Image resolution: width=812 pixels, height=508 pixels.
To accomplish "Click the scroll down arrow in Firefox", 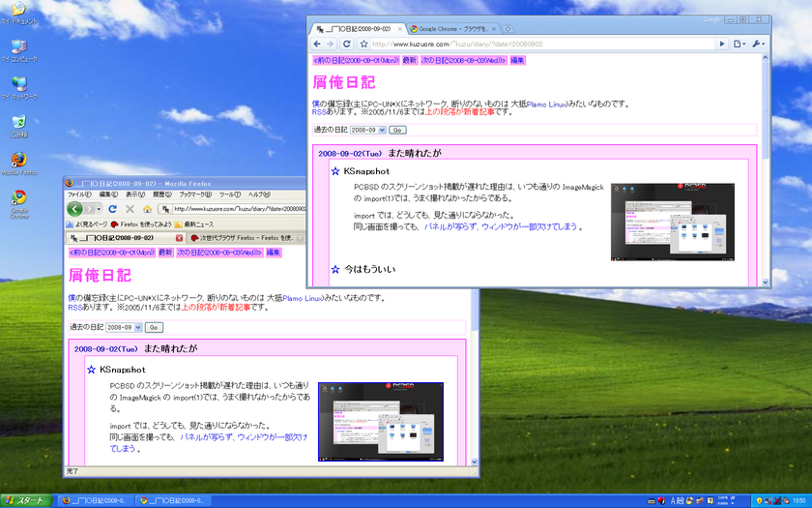I will 475,462.
